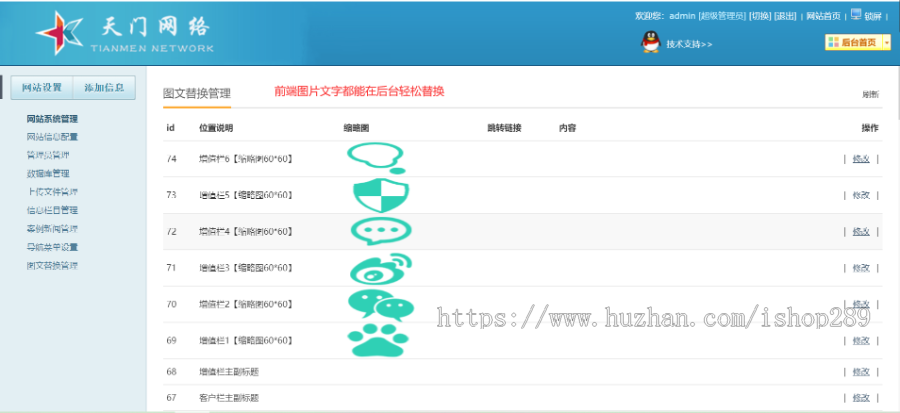The height and width of the screenshot is (413, 900).
Task: Open the paw print thumbnail in row 69
Action: click(378, 341)
